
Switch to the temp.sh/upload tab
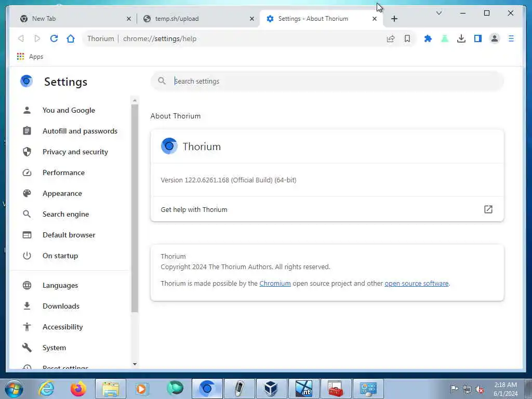(198, 19)
